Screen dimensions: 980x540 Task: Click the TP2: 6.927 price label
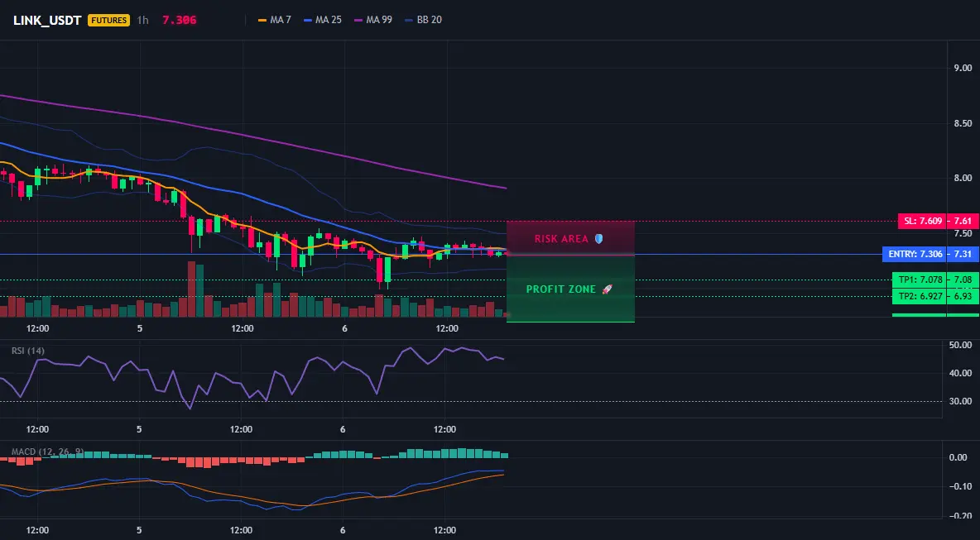click(919, 297)
